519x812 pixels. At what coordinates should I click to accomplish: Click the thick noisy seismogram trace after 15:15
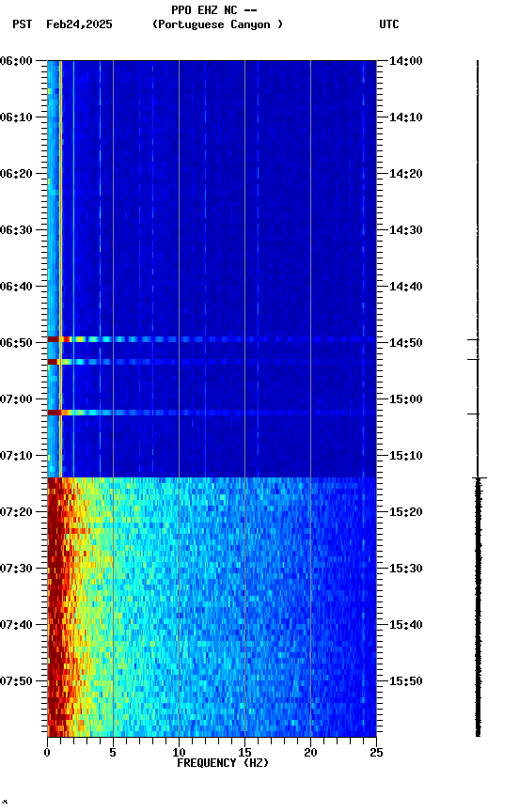478,607
